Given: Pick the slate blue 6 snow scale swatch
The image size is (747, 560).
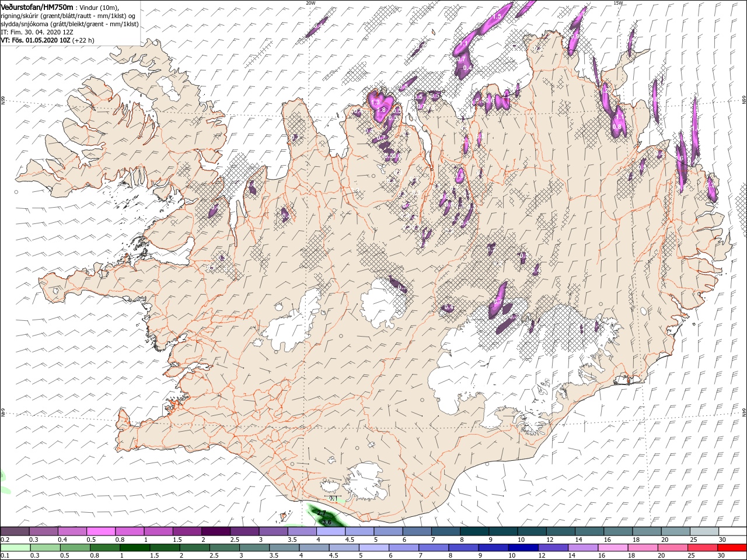Looking at the screenshot, I should coord(416,531).
